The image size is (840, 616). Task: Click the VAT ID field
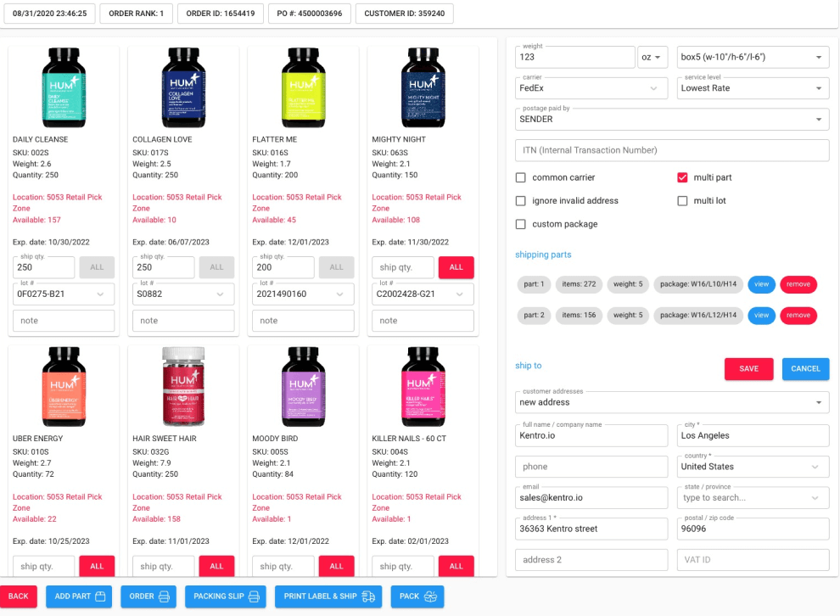click(x=753, y=560)
